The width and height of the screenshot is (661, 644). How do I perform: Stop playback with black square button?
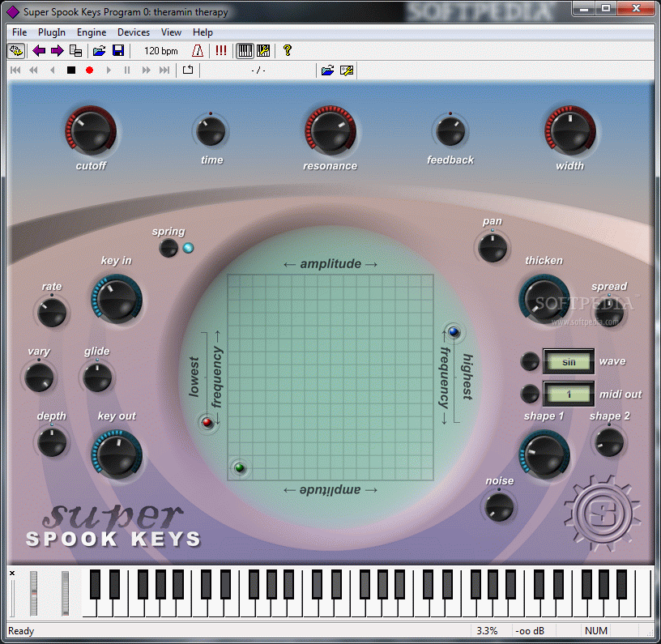[71, 70]
